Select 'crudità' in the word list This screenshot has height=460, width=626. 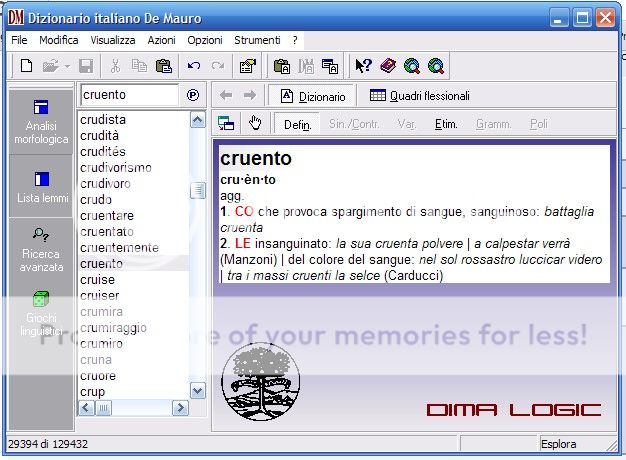pos(99,136)
